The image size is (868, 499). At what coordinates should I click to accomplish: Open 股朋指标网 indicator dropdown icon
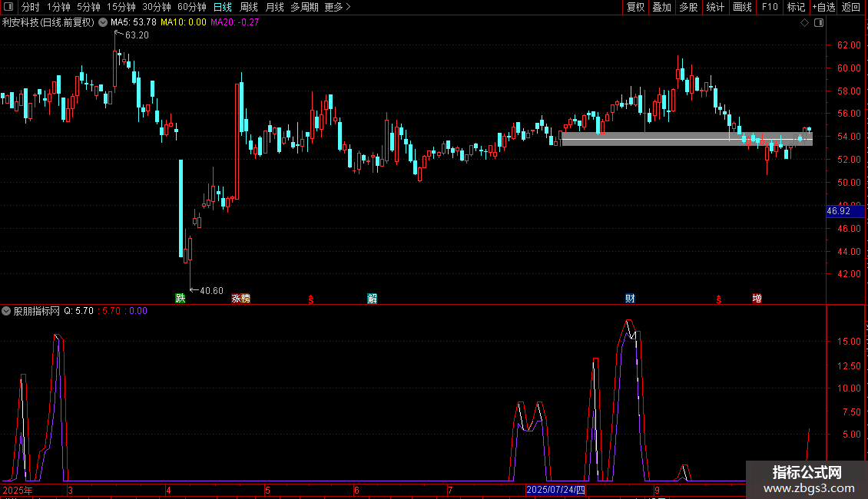[x=6, y=311]
